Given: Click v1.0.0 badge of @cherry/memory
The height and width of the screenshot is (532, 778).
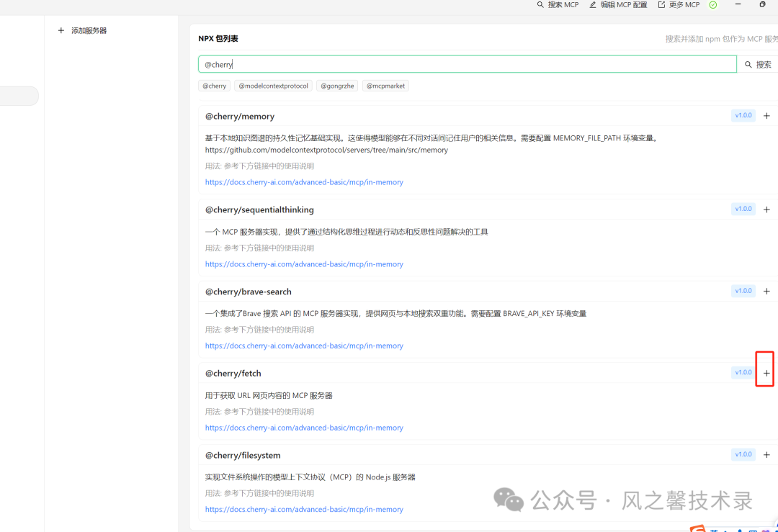Looking at the screenshot, I should click(x=743, y=115).
